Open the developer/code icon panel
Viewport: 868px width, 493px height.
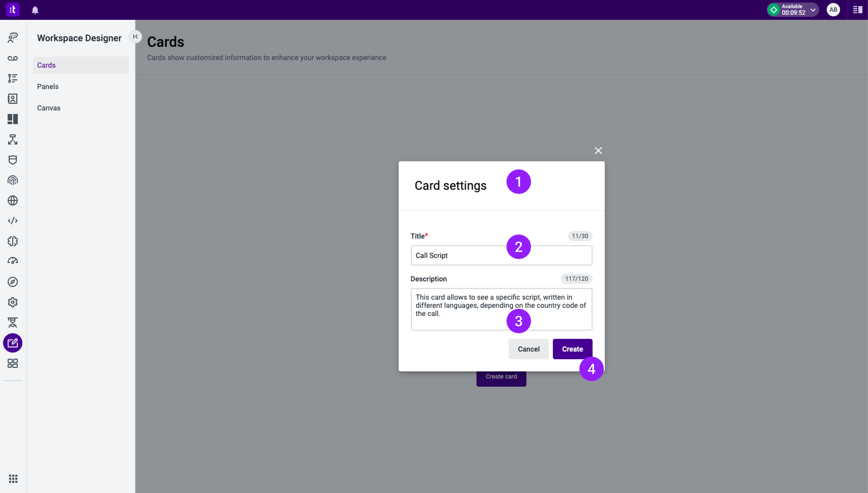(13, 221)
